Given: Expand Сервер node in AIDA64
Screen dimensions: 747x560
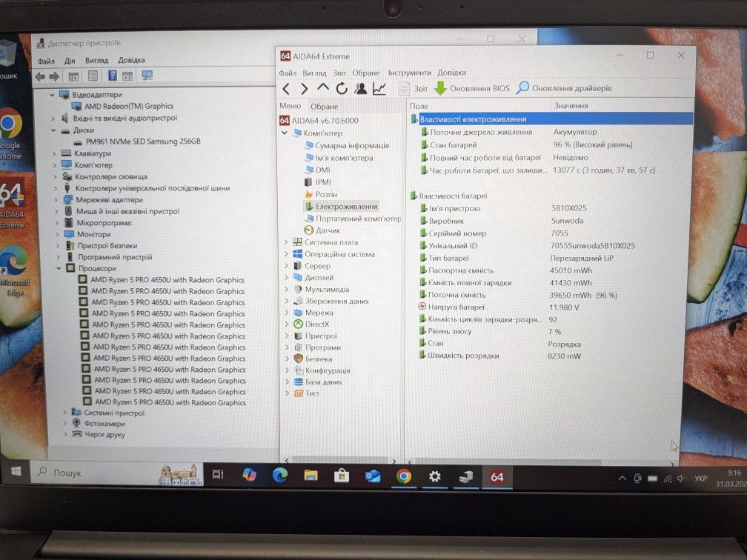Looking at the screenshot, I should 286,266.
